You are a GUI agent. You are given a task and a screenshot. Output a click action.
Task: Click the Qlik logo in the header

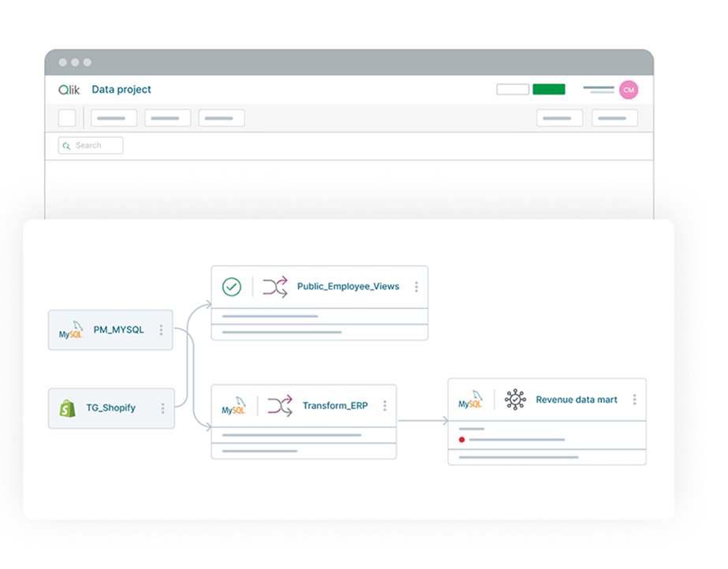click(69, 90)
